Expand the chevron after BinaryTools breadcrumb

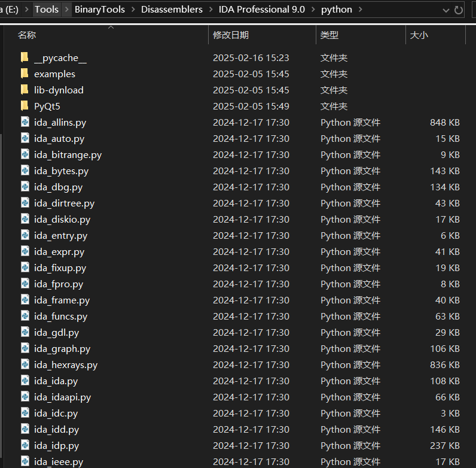133,10
